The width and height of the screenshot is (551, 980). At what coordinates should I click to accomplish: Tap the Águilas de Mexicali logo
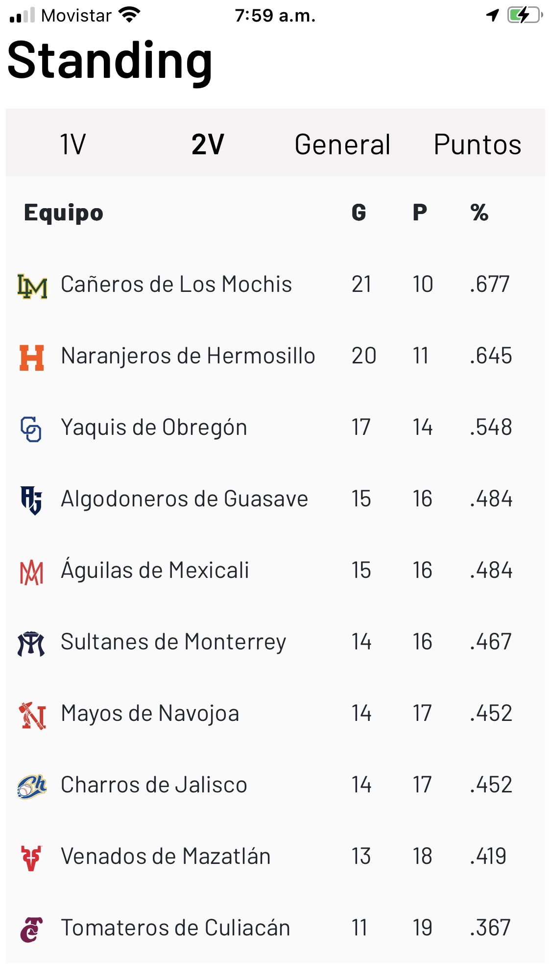click(x=31, y=572)
